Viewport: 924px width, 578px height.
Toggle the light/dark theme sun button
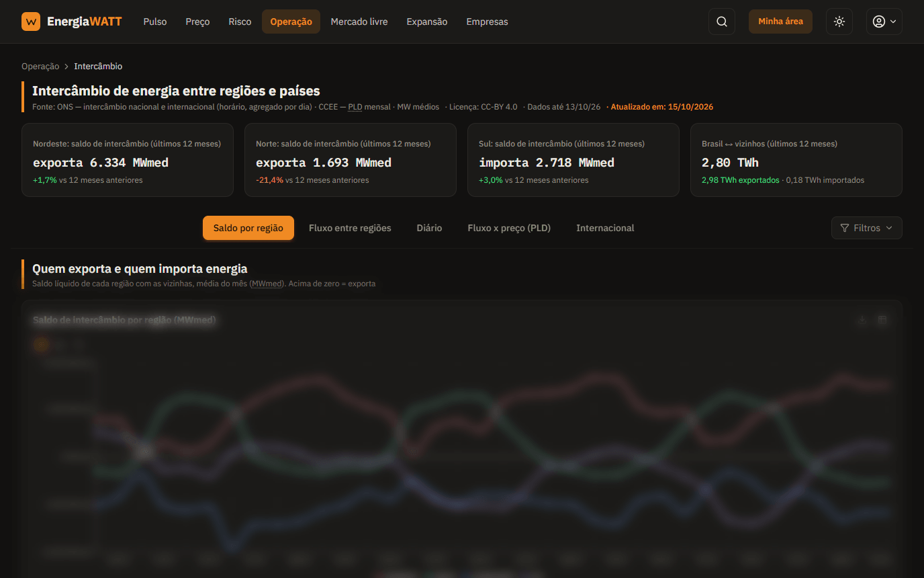(839, 22)
